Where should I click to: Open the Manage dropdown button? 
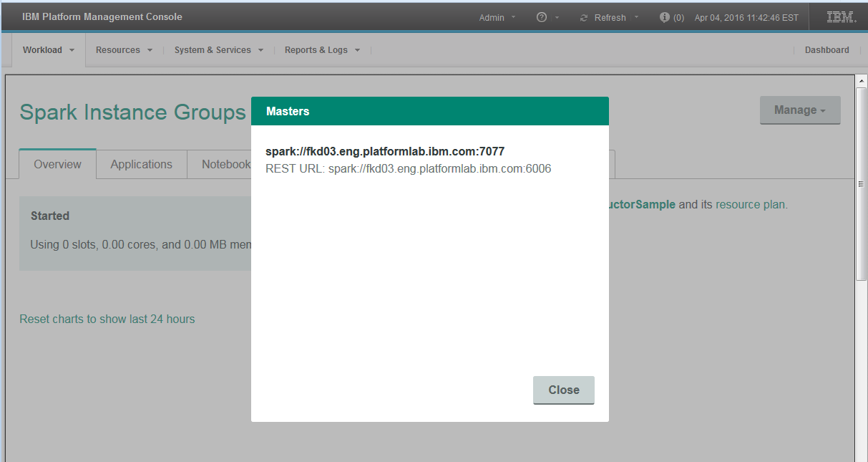[x=800, y=110]
